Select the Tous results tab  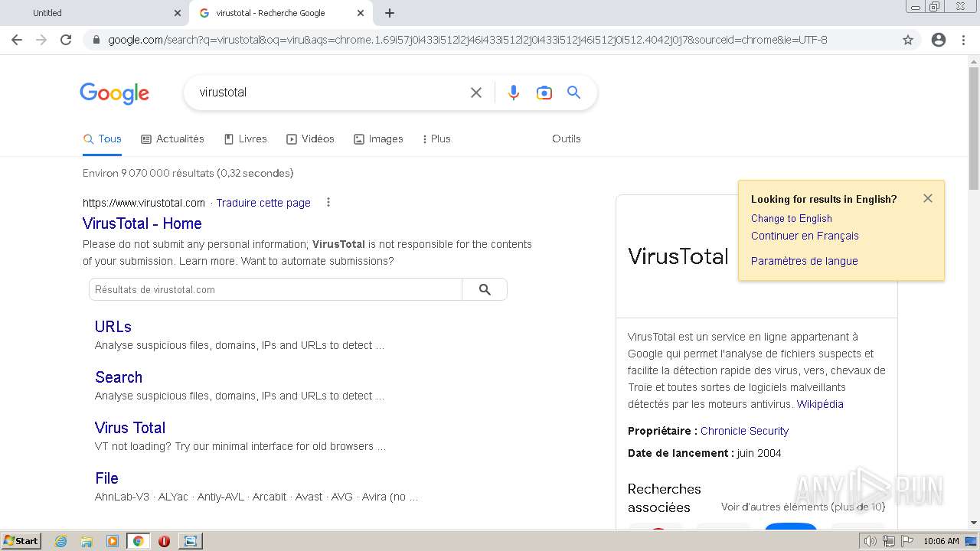103,139
